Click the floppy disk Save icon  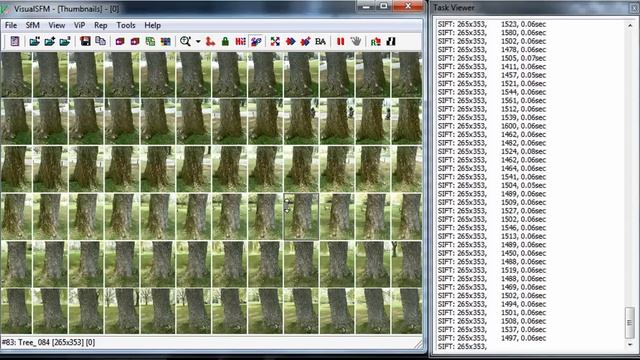85,41
